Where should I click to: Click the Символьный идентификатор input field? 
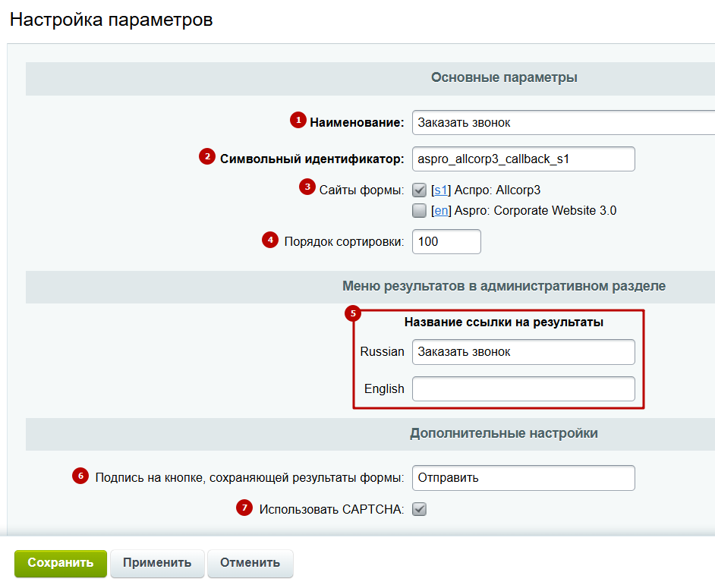tap(523, 159)
